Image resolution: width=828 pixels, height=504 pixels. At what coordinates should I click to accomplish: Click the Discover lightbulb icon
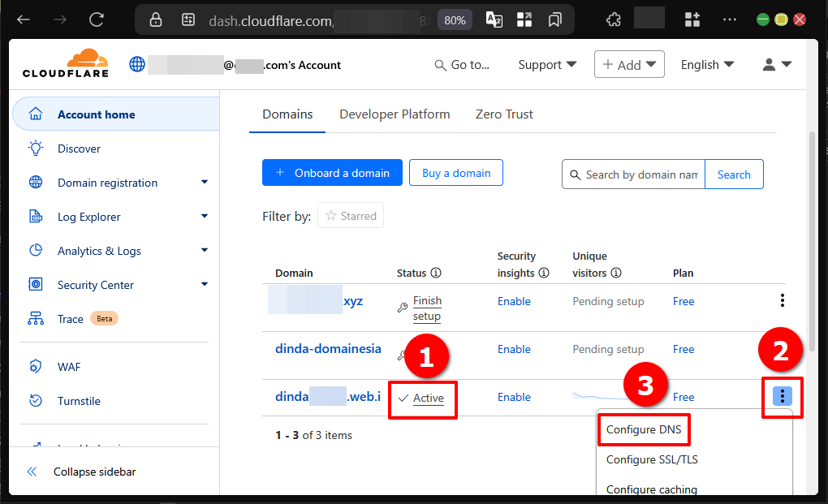click(36, 149)
